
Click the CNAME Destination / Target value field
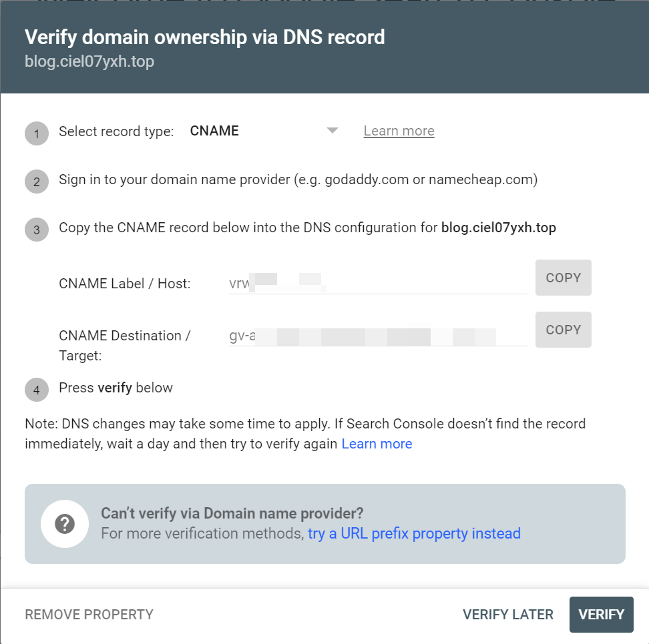click(377, 336)
